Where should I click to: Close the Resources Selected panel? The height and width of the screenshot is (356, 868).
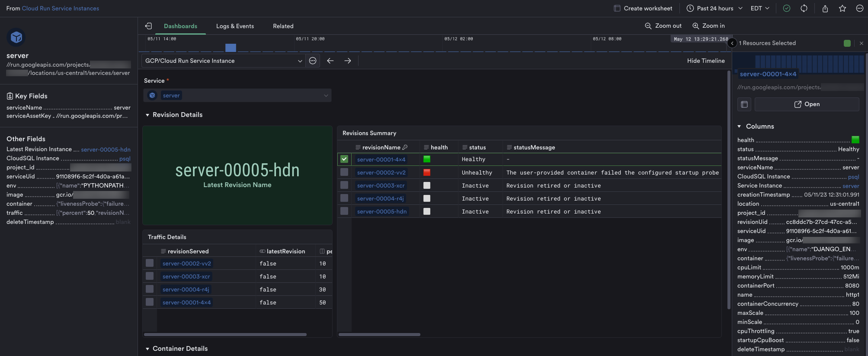862,43
